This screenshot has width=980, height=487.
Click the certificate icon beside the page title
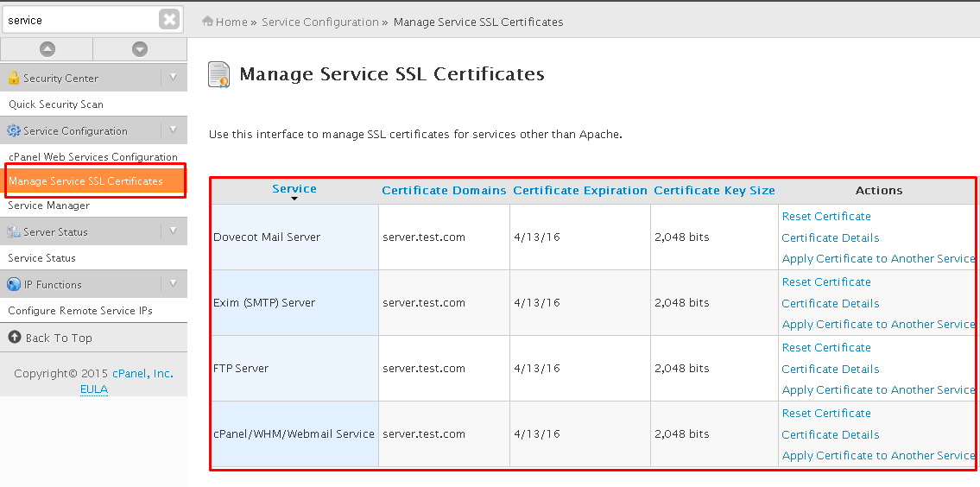click(218, 74)
